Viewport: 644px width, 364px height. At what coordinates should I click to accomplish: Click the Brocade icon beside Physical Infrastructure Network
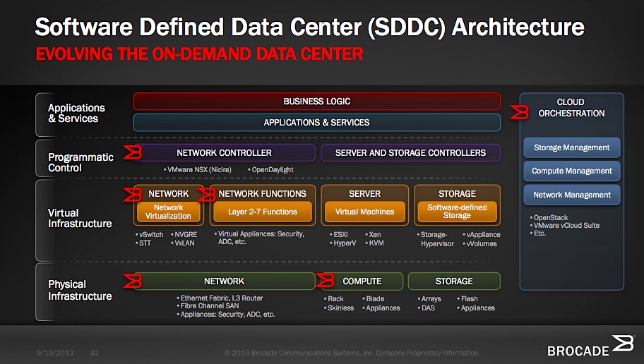click(132, 281)
